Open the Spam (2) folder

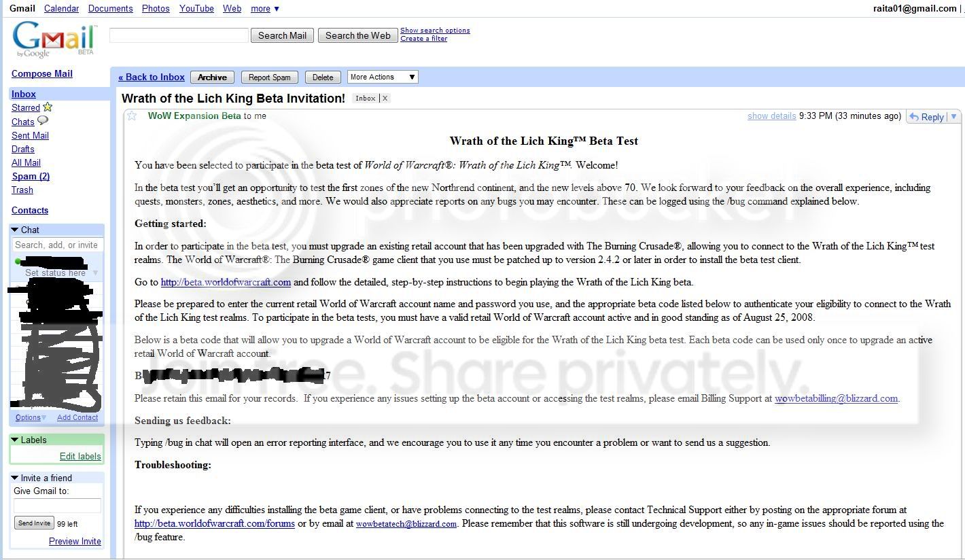tap(31, 176)
